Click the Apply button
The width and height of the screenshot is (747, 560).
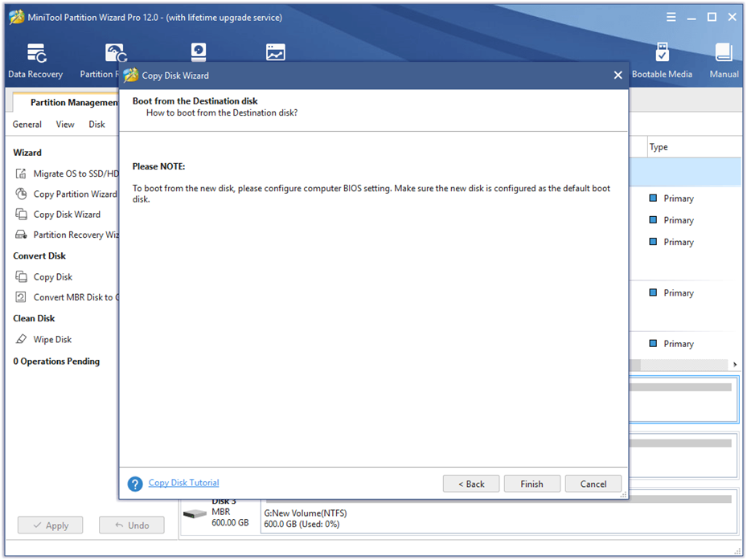click(x=51, y=525)
